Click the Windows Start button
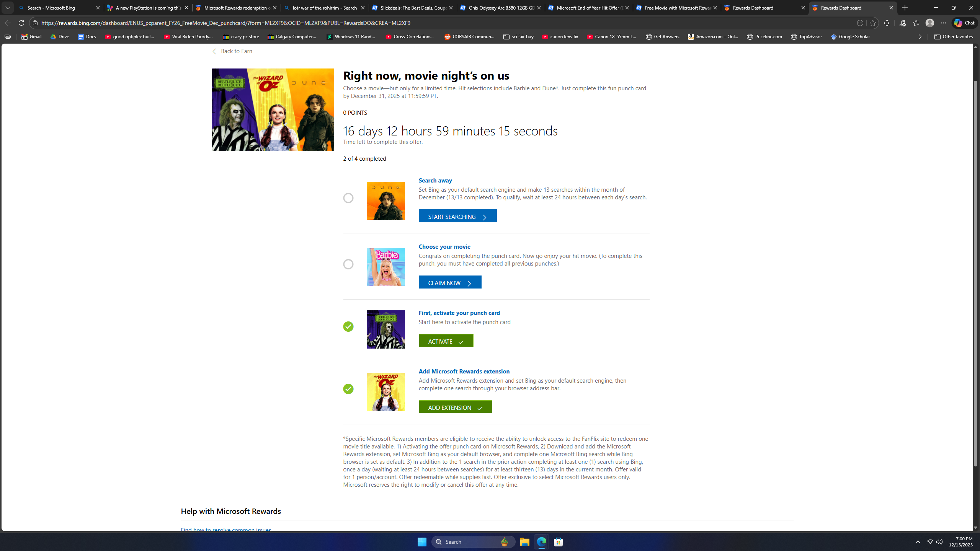The image size is (980, 551). (x=421, y=541)
